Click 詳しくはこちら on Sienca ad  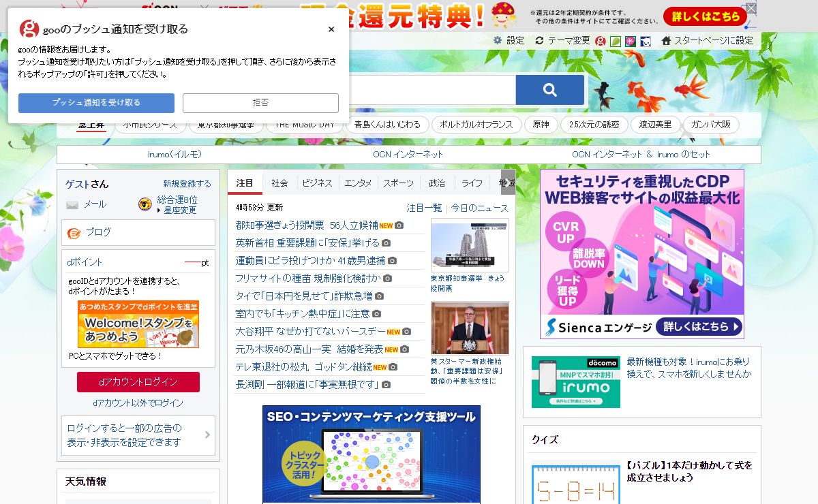click(x=699, y=326)
